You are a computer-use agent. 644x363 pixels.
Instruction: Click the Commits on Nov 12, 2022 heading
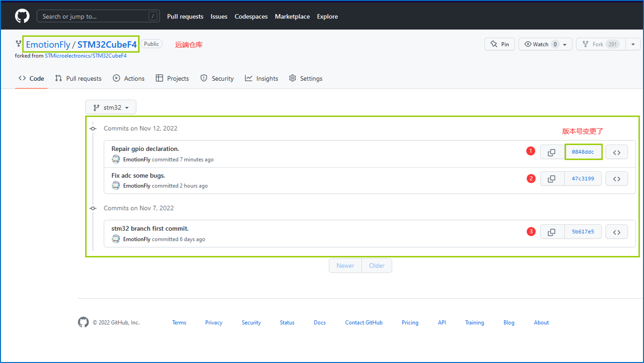click(141, 128)
